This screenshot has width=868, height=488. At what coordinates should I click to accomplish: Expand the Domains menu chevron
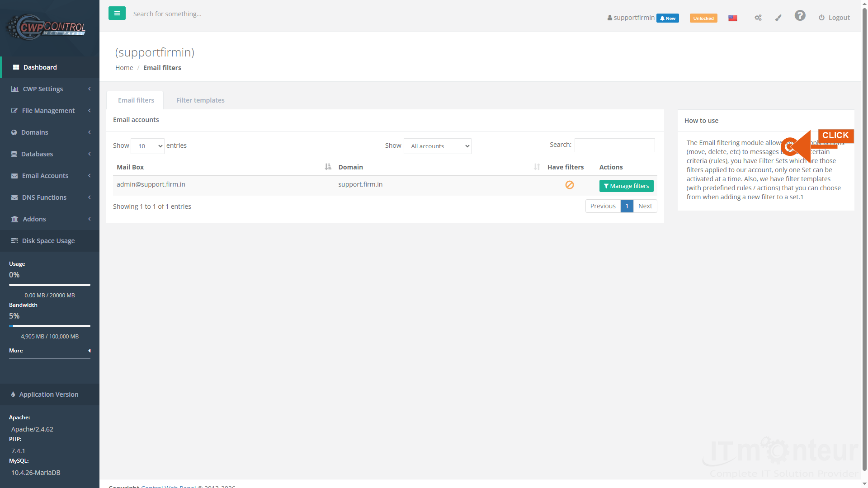[x=90, y=132]
